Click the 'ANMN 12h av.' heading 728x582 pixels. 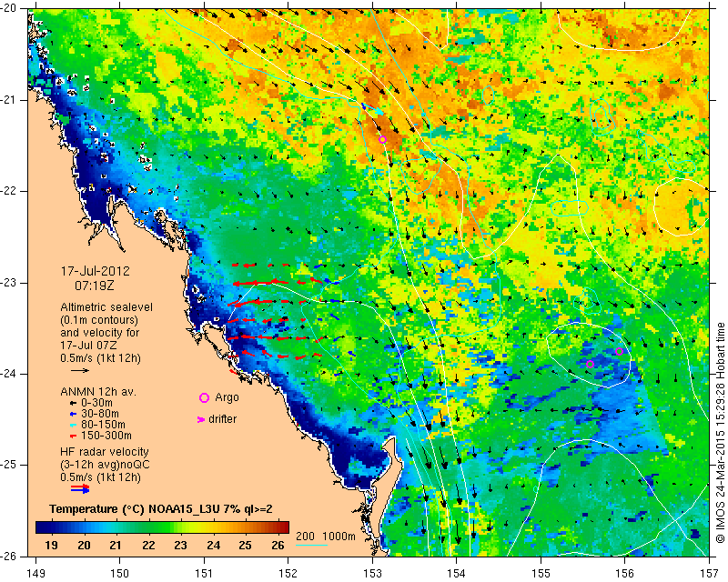98,392
